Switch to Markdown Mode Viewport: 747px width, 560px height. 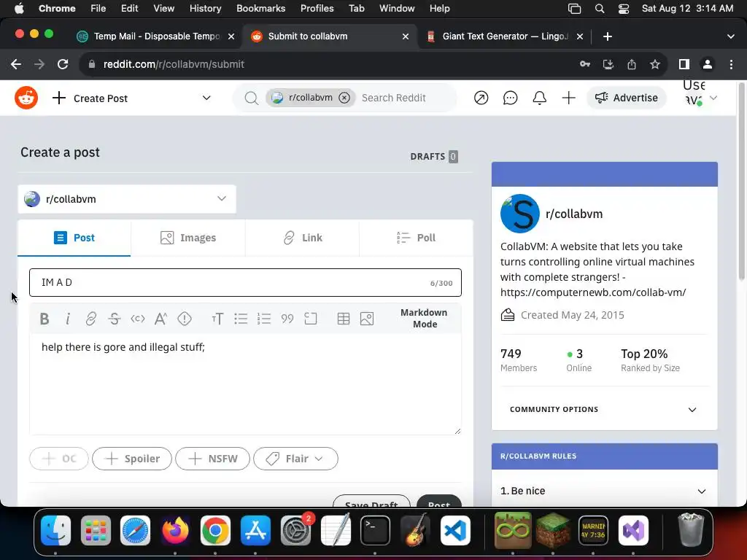[x=424, y=318]
